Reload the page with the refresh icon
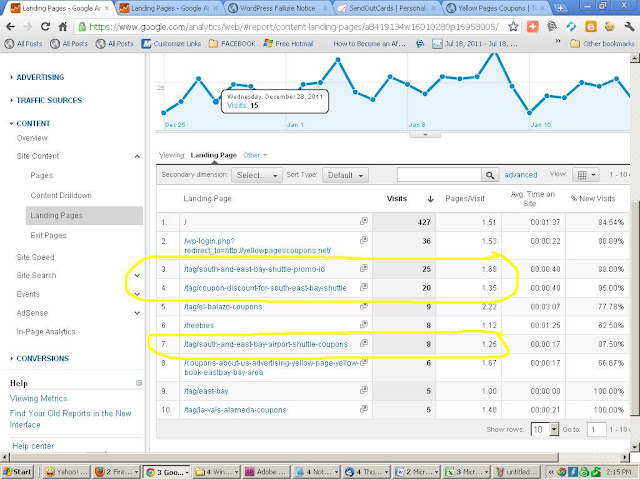 click(x=45, y=27)
